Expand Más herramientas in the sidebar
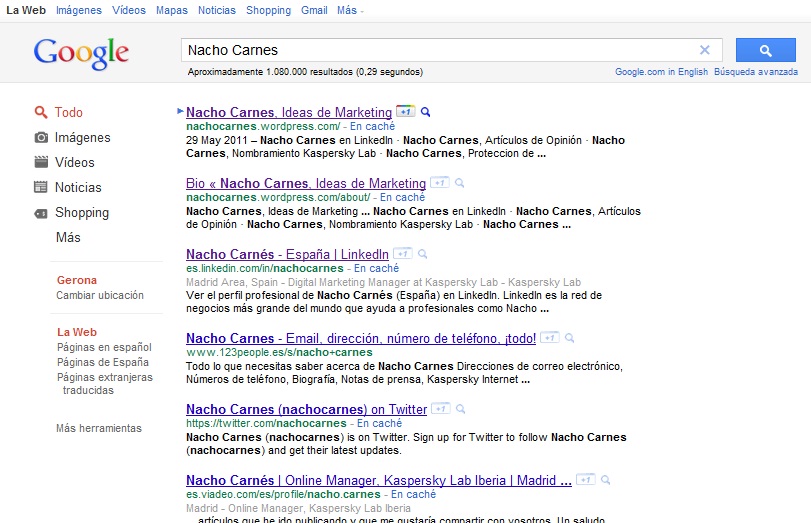Image resolution: width=811 pixels, height=523 pixels. [x=99, y=428]
